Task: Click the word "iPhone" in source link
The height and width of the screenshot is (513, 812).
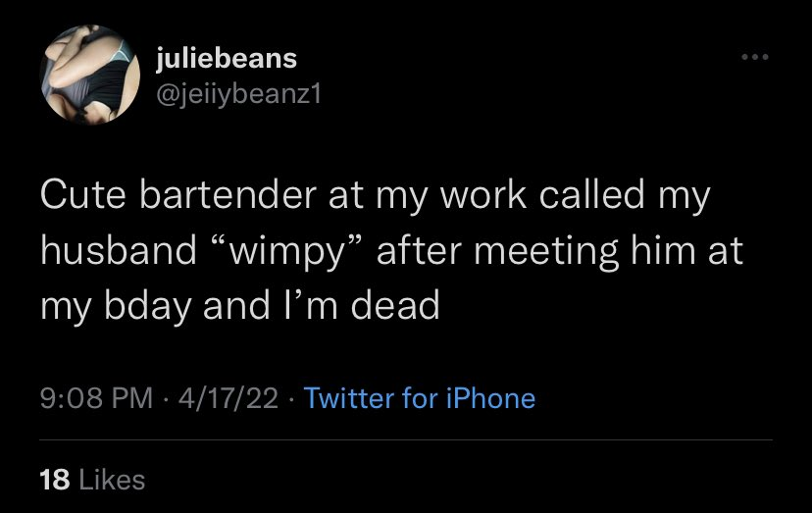Action: (490, 398)
